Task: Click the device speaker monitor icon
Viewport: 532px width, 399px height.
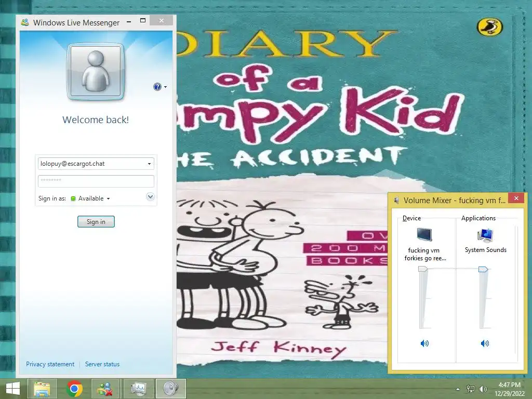Action: click(x=424, y=235)
